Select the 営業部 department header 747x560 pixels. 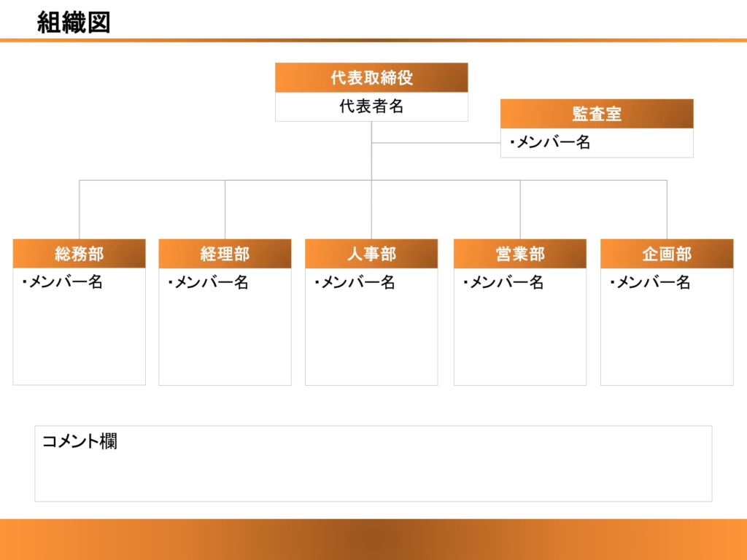[520, 254]
